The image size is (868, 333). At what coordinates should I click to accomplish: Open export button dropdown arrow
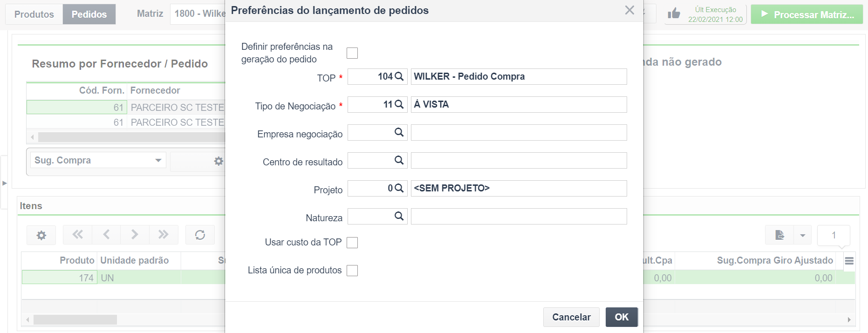click(803, 235)
